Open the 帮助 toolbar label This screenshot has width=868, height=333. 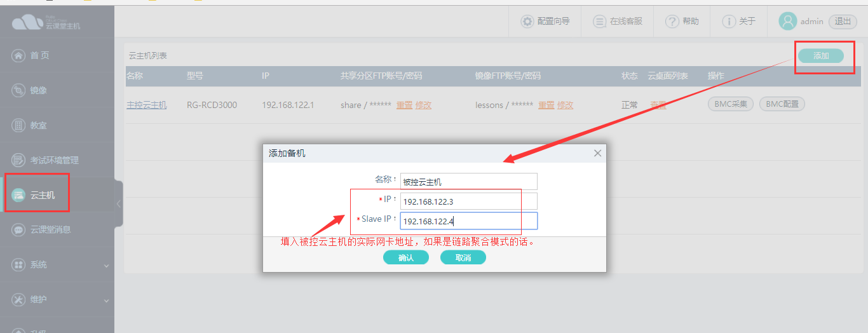691,22
